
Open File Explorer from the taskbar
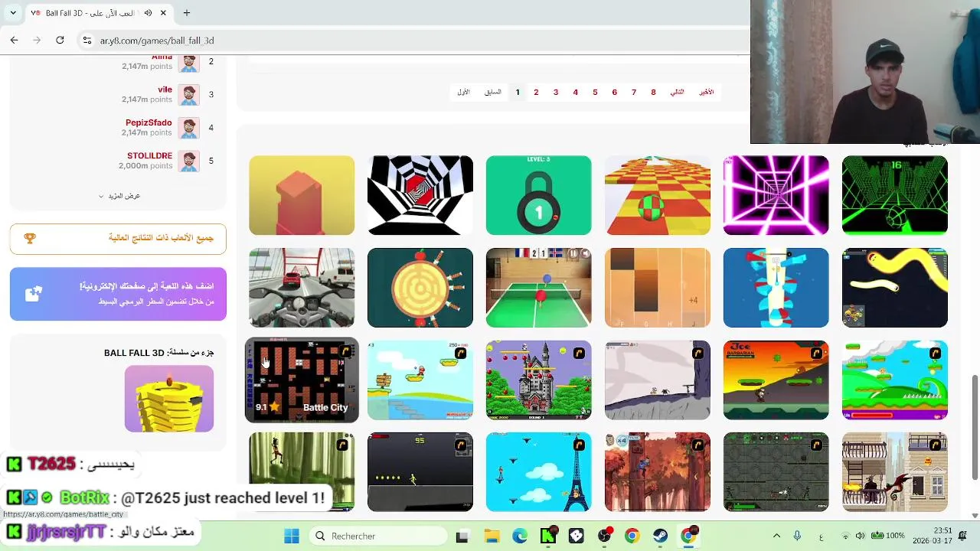pyautogui.click(x=491, y=536)
